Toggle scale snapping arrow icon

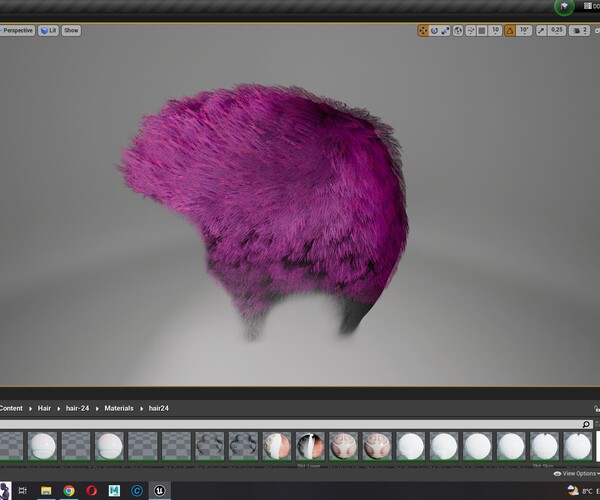pyautogui.click(x=541, y=31)
